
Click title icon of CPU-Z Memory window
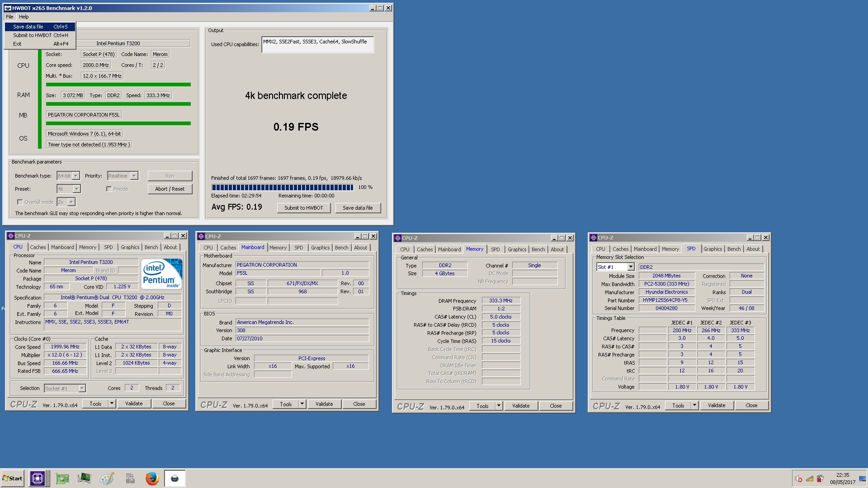[398, 238]
